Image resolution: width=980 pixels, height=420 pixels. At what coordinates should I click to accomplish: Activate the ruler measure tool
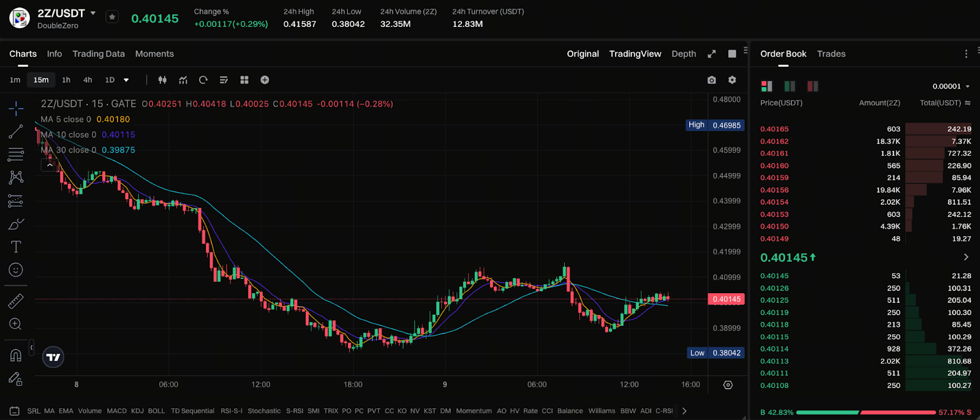16,301
